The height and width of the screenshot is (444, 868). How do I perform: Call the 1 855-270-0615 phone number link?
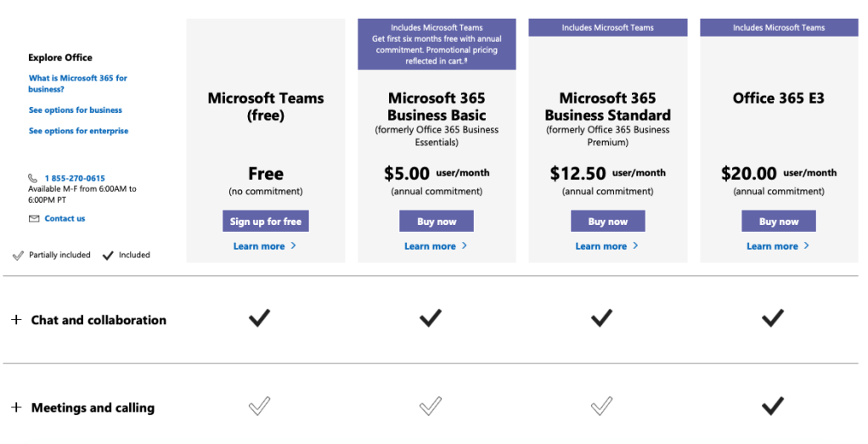pos(75,178)
